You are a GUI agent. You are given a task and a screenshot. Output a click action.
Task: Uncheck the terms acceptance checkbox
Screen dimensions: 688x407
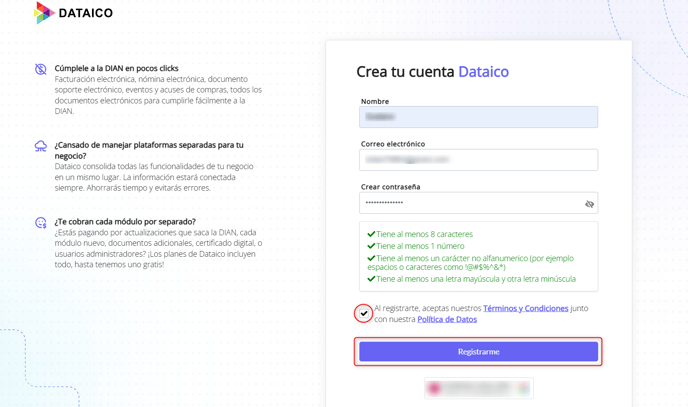(x=364, y=313)
